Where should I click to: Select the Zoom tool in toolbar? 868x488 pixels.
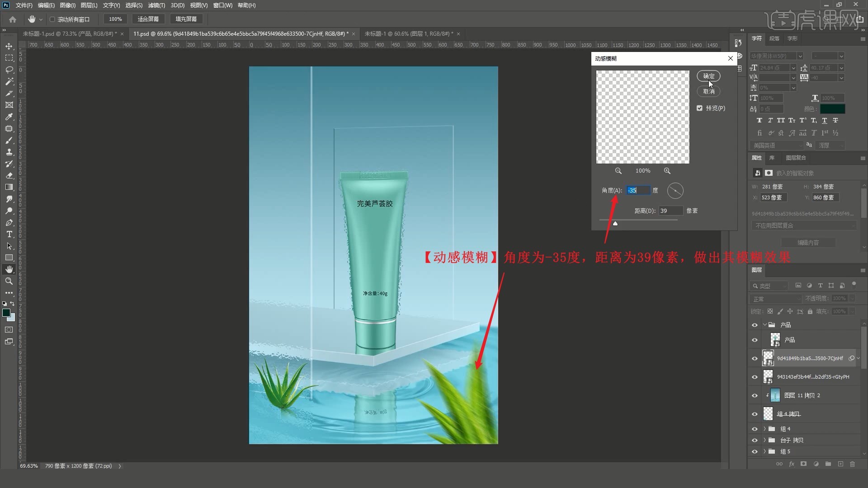[9, 281]
